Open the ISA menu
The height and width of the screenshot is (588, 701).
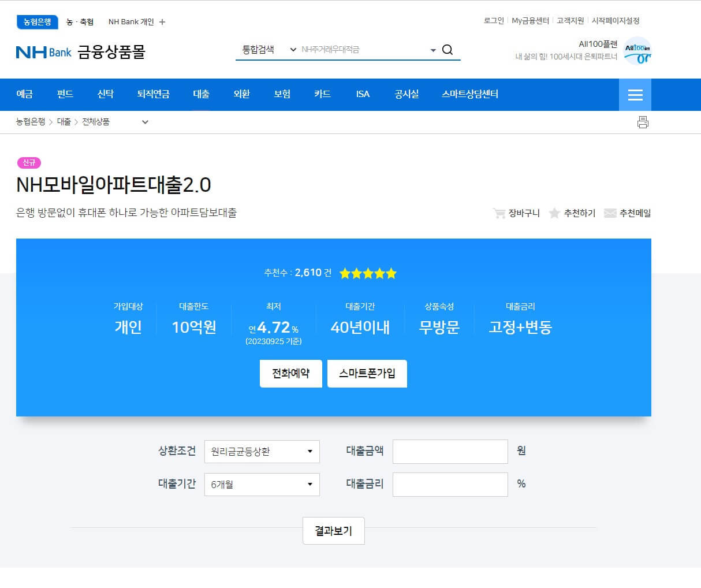click(x=363, y=94)
